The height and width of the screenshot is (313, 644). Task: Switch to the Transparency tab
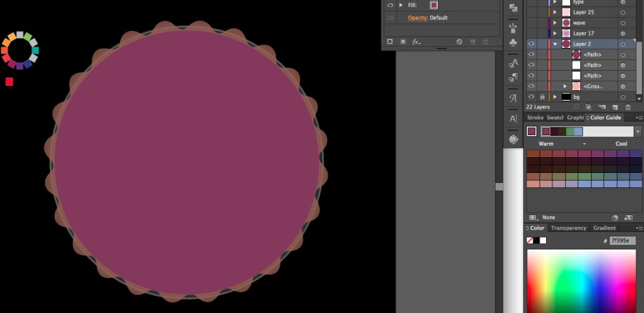(x=569, y=228)
